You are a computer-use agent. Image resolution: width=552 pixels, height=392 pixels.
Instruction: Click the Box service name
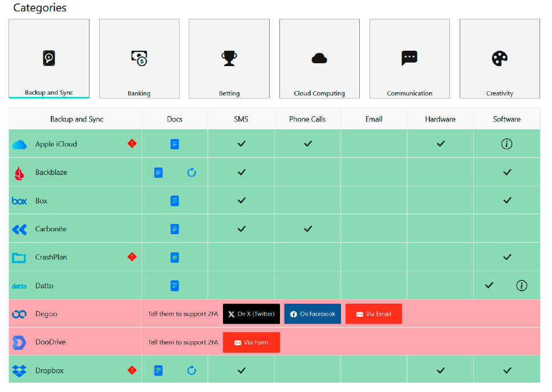pos(41,201)
